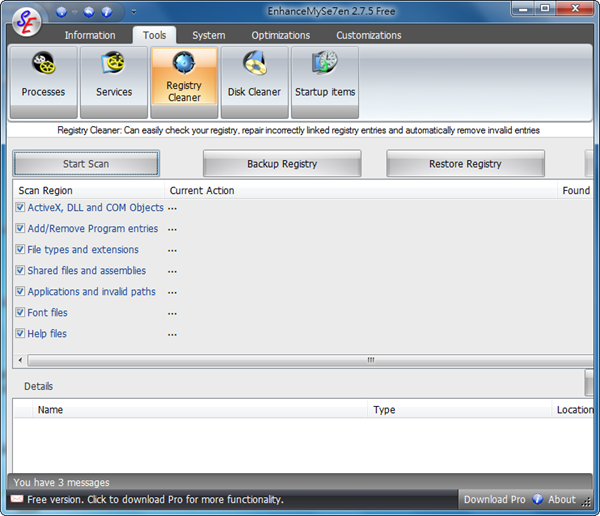600x516 pixels.
Task: Select the Registry Cleaner tool
Action: pos(184,82)
